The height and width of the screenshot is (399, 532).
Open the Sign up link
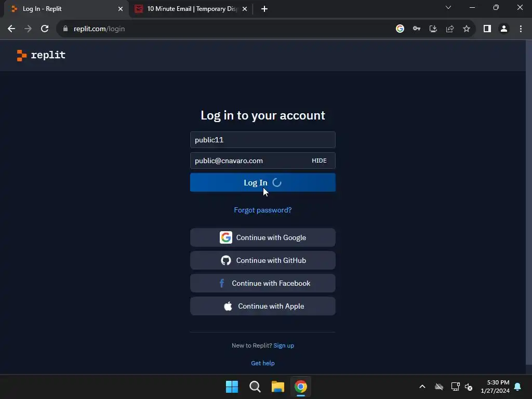pyautogui.click(x=284, y=345)
